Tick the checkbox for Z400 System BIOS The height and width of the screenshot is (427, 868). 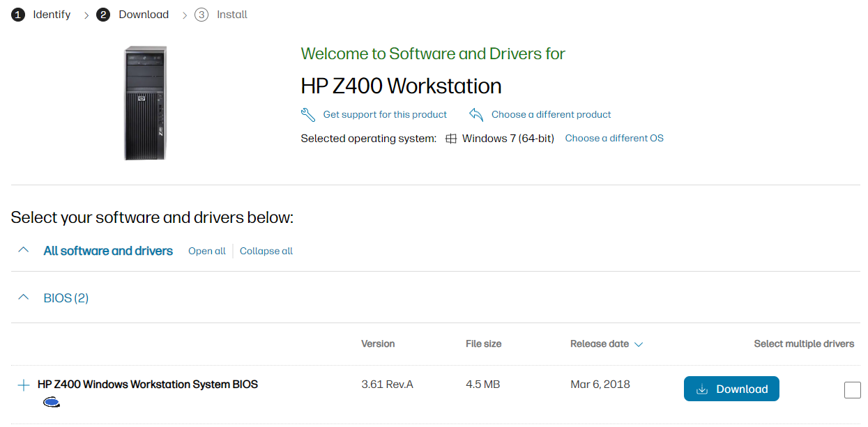(852, 390)
